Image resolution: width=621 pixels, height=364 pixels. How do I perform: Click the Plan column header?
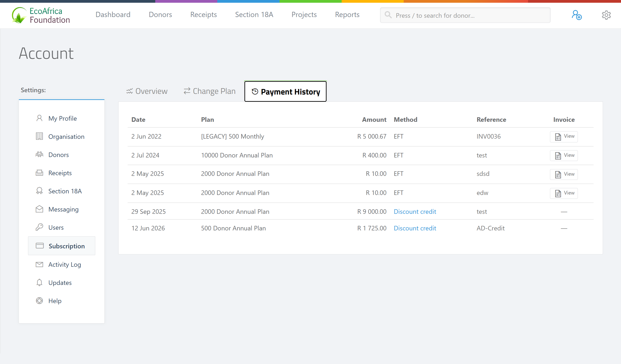point(208,120)
